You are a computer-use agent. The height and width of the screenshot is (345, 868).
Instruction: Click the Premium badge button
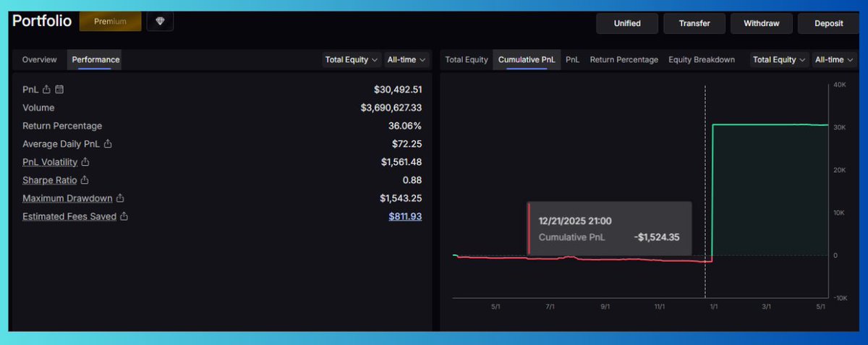[x=110, y=22]
